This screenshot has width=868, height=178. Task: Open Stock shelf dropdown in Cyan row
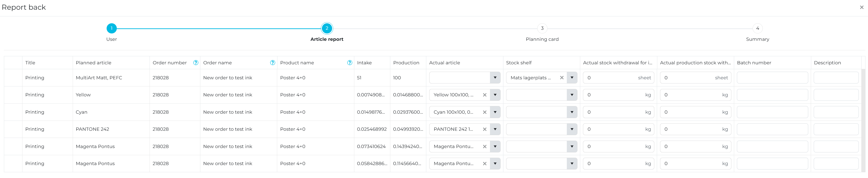coord(571,112)
